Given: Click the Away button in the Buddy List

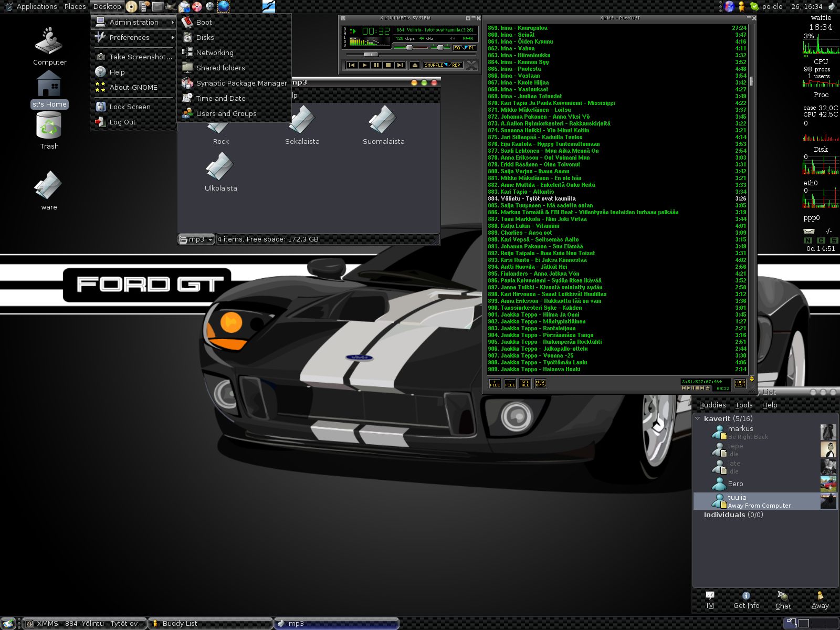Looking at the screenshot, I should point(820,600).
